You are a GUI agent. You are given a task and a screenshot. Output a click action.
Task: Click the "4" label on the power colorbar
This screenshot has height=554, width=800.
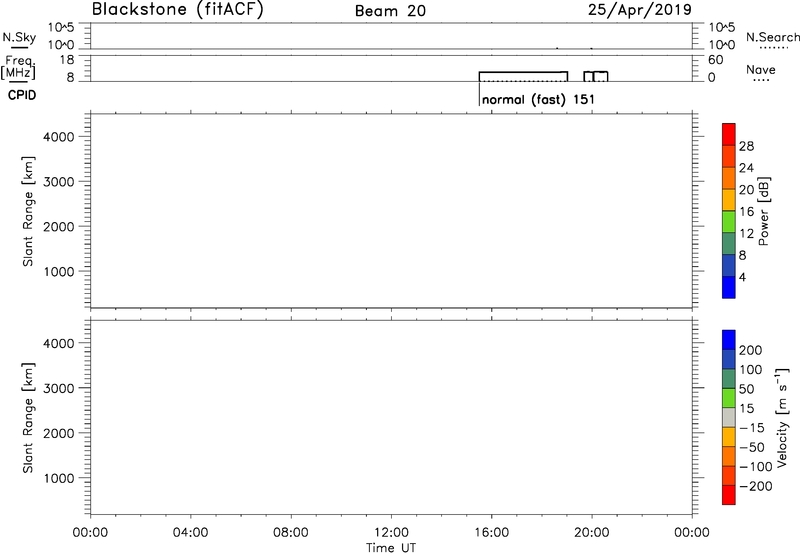(742, 277)
